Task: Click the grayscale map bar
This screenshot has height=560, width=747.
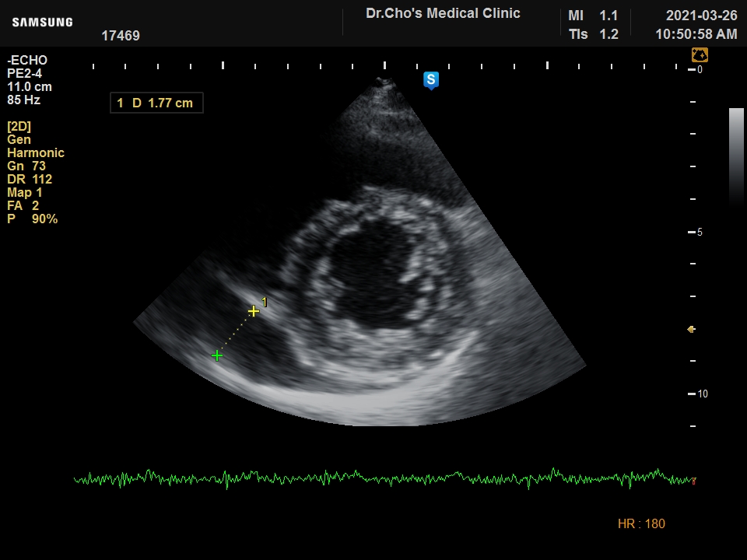Action: click(735, 156)
